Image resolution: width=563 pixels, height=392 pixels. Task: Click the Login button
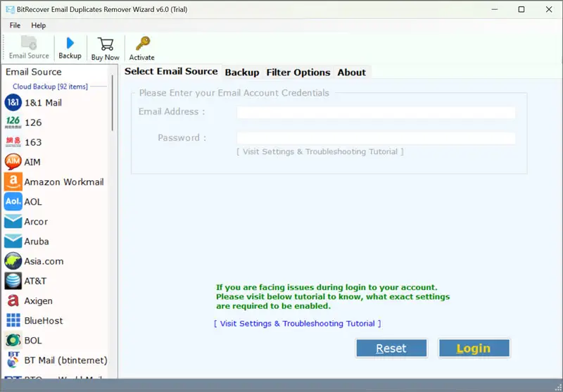(x=474, y=348)
